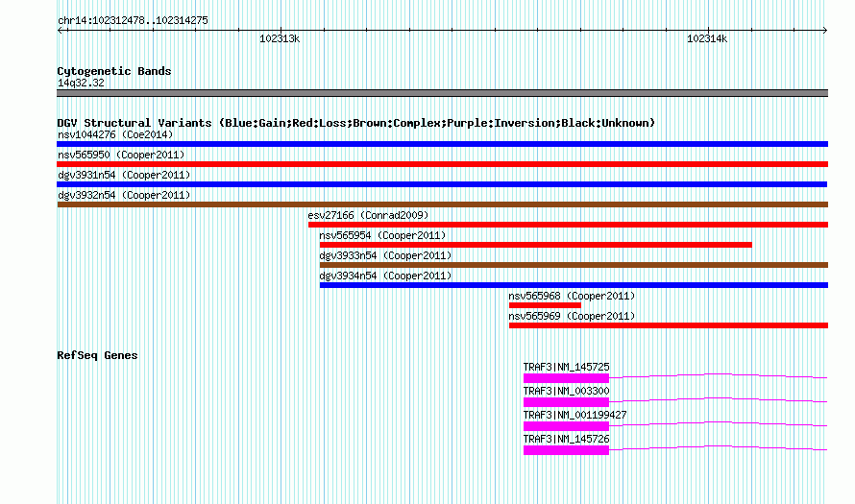Click the blue dgv3934n54 gain bar
855x504 pixels.
click(x=574, y=285)
